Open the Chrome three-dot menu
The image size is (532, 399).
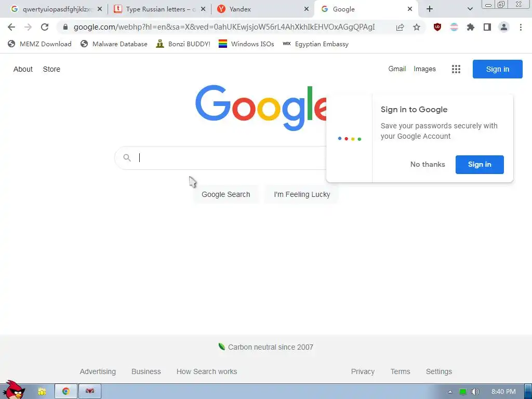point(521,27)
